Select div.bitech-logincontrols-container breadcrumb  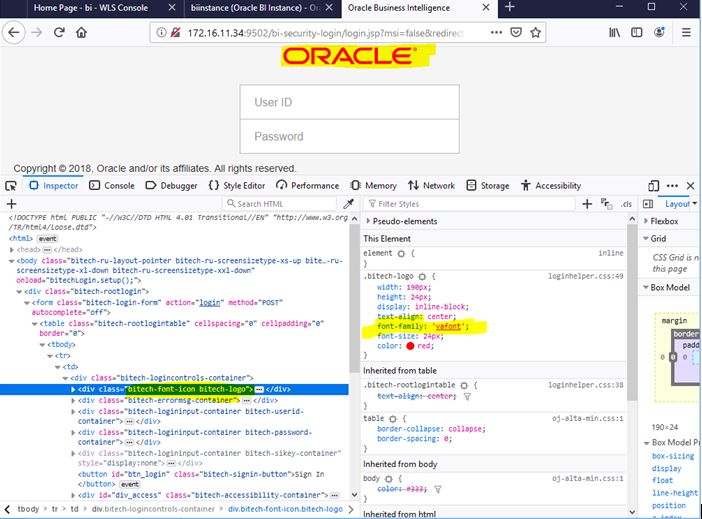[x=153, y=509]
